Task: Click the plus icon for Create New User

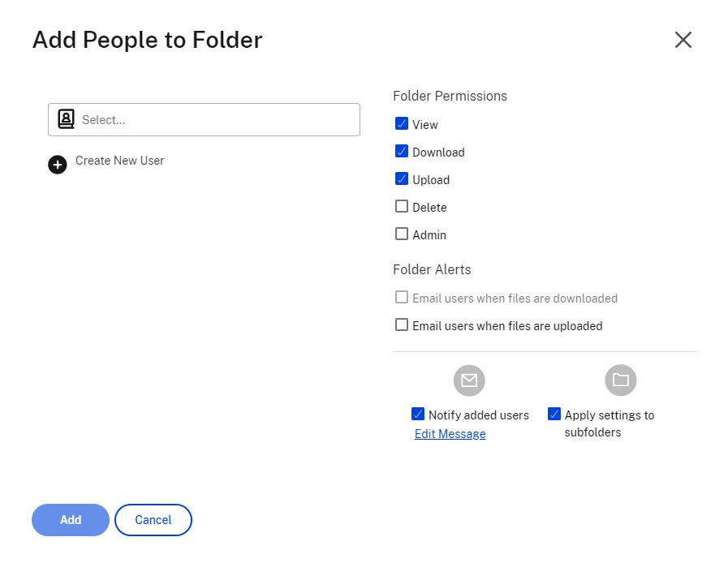Action: (58, 165)
